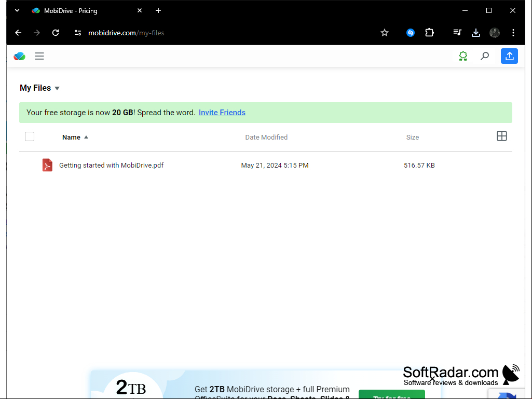Open the browser extensions puzzle icon
The width and height of the screenshot is (532, 399).
430,33
